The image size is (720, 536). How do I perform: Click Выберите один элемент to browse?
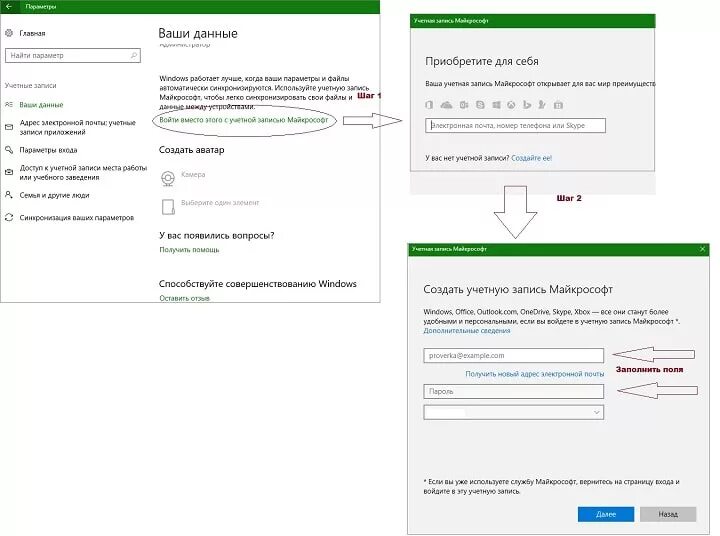[x=220, y=203]
